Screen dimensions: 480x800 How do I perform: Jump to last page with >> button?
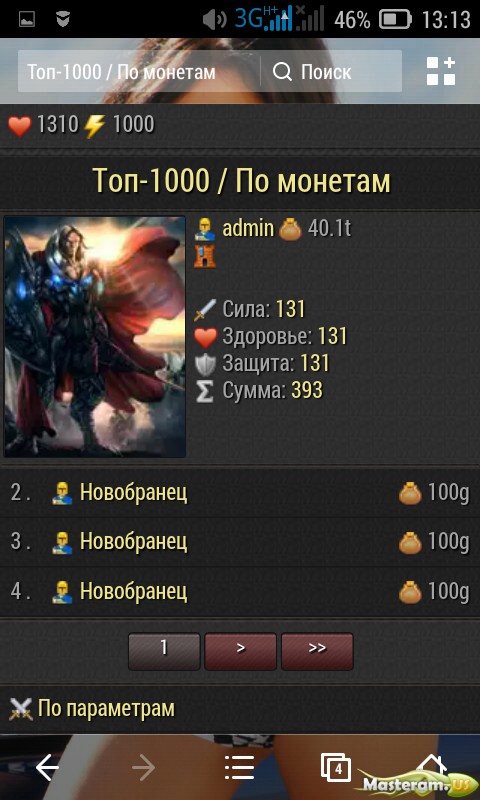pos(317,651)
